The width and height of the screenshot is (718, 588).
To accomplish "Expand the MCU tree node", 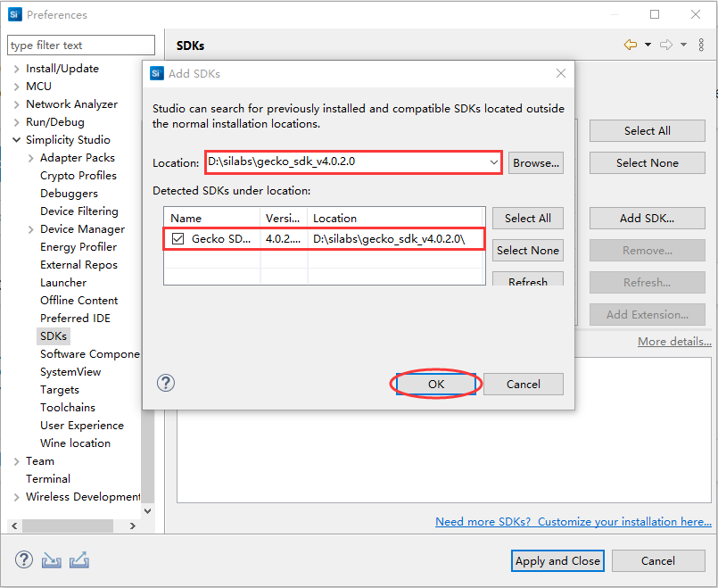I will 16,87.
